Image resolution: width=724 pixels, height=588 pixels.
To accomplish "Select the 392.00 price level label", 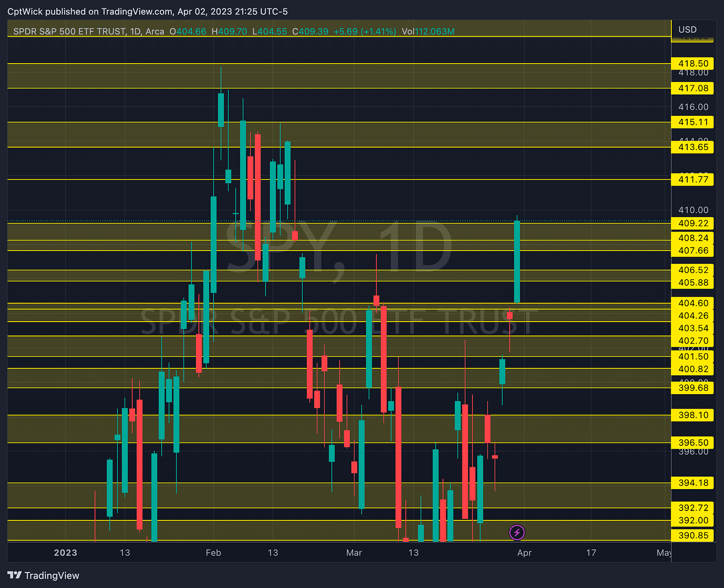I will [693, 520].
